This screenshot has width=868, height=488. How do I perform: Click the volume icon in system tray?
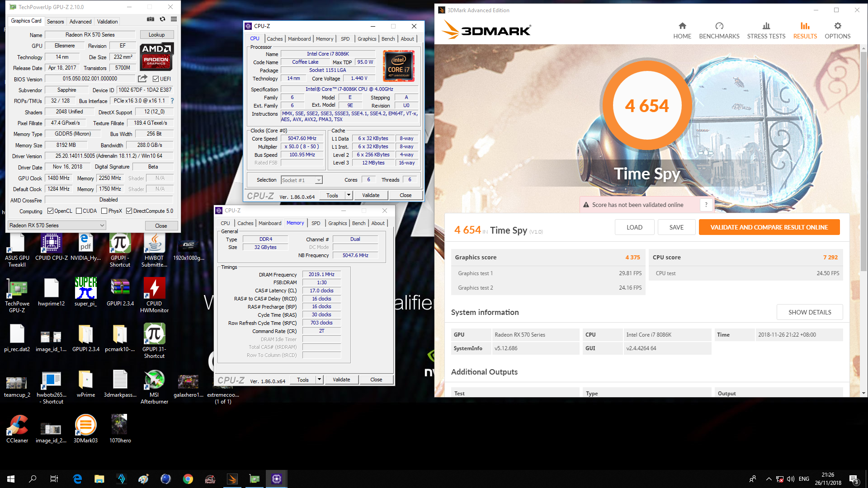tap(791, 479)
